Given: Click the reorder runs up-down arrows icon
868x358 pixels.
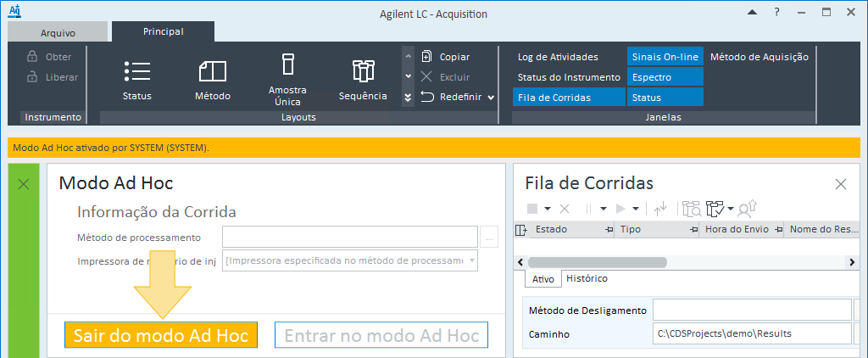Looking at the screenshot, I should (x=659, y=209).
